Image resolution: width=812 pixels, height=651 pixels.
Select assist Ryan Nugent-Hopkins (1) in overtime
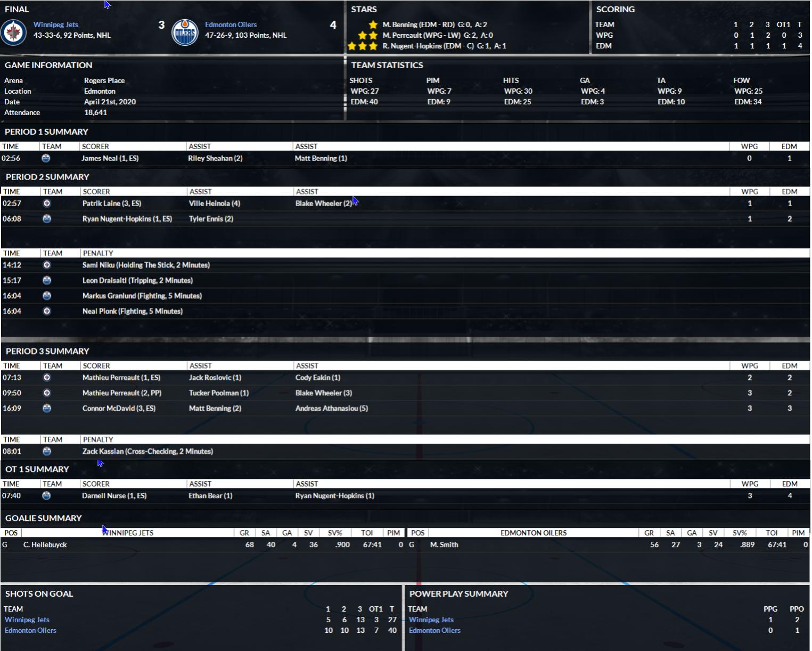coord(335,496)
